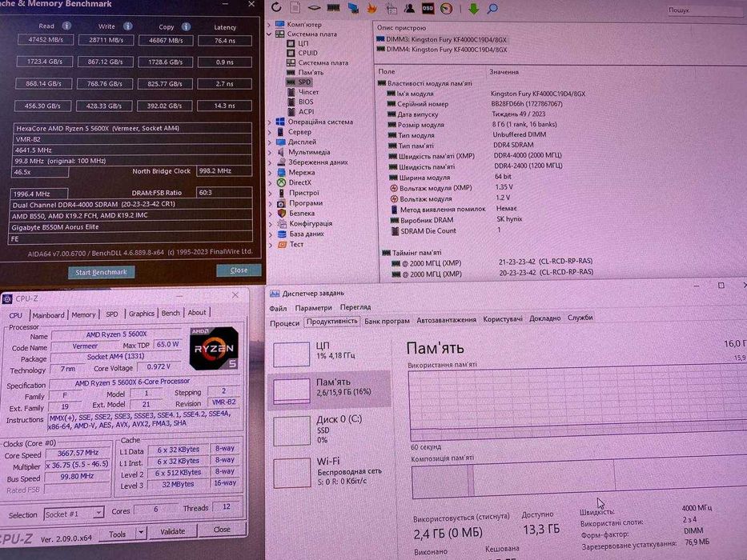Click the memory stick benchmark toolbar icon

point(333,8)
